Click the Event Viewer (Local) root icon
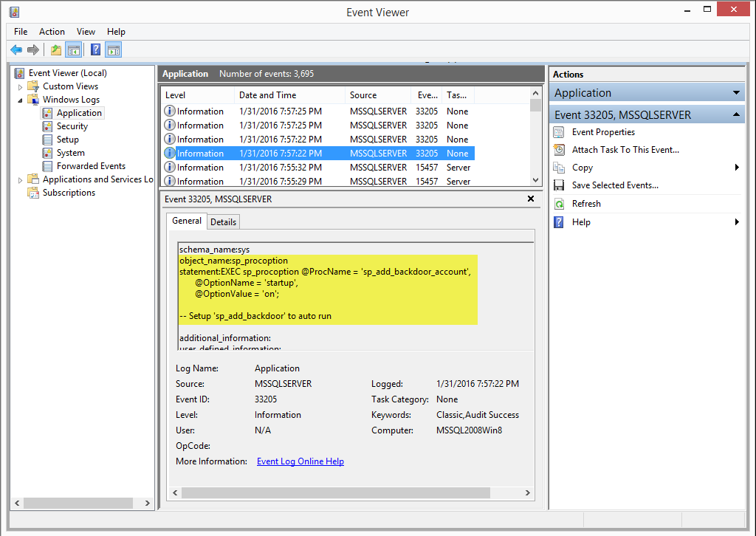The width and height of the screenshot is (756, 536). pyautogui.click(x=19, y=73)
